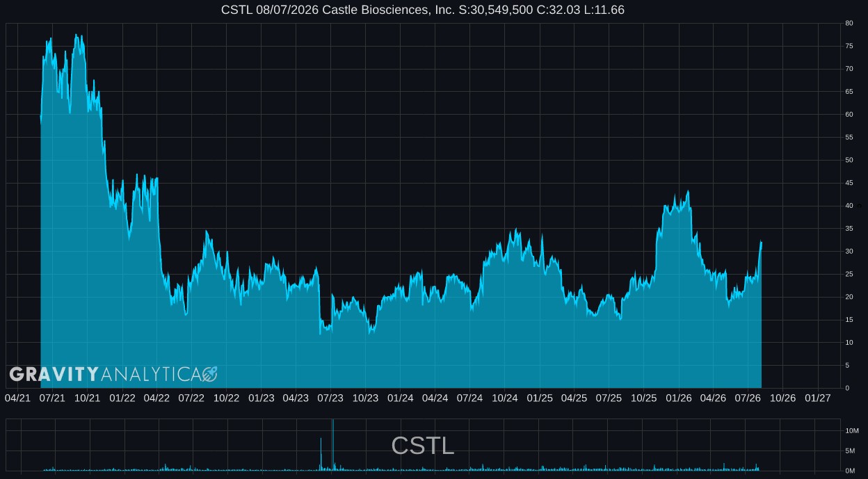This screenshot has height=479, width=868.
Task: Click the 25 price axis label
Action: [x=849, y=274]
